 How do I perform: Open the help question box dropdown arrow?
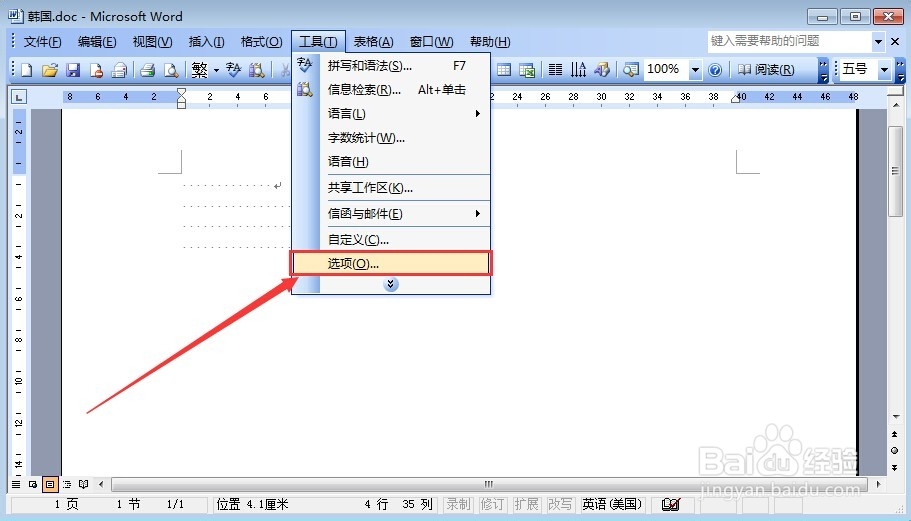tap(878, 41)
